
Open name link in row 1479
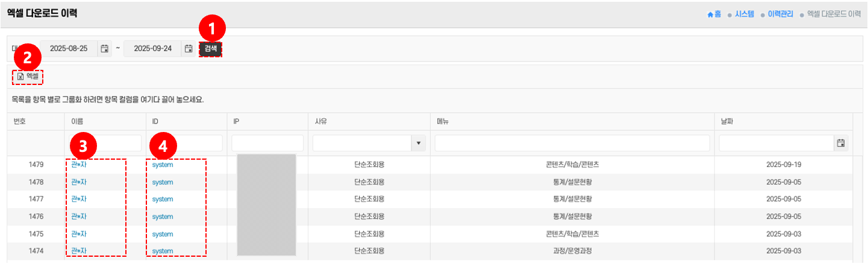[79, 165]
